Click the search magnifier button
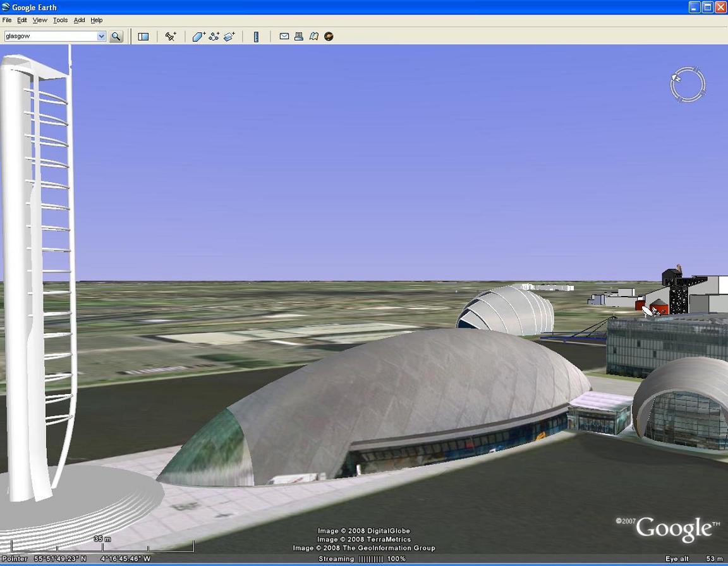This screenshot has height=566, width=728. (116, 37)
